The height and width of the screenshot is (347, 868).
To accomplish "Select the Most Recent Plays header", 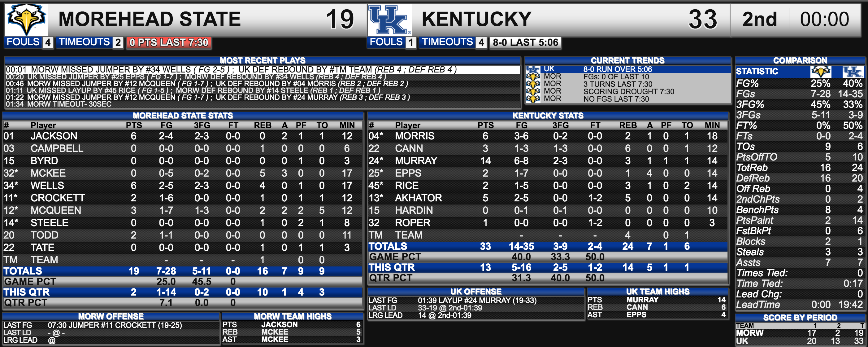I will click(263, 60).
